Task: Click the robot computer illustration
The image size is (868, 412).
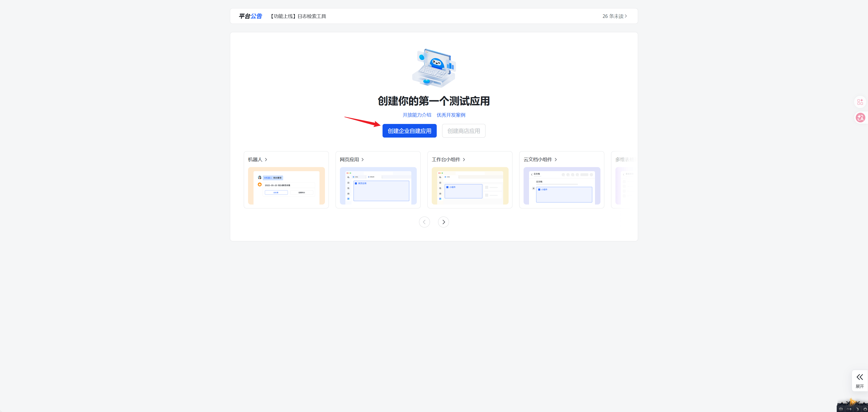Action: (x=434, y=68)
